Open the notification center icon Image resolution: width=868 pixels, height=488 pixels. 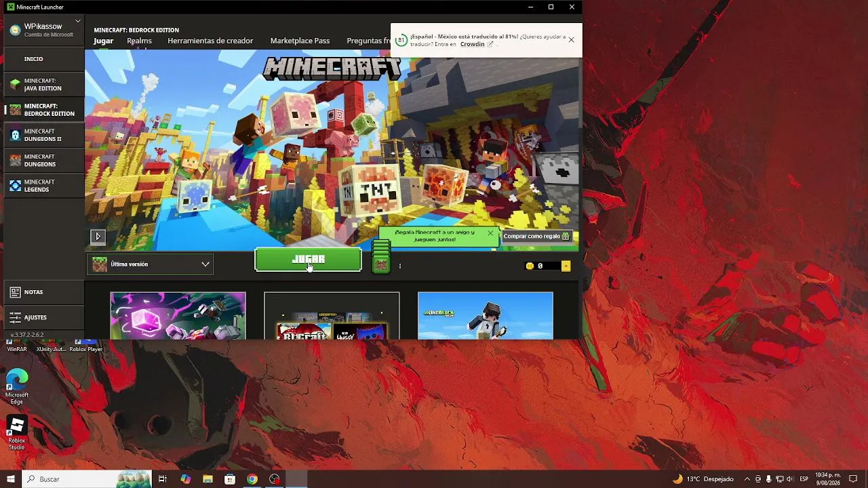click(x=853, y=479)
